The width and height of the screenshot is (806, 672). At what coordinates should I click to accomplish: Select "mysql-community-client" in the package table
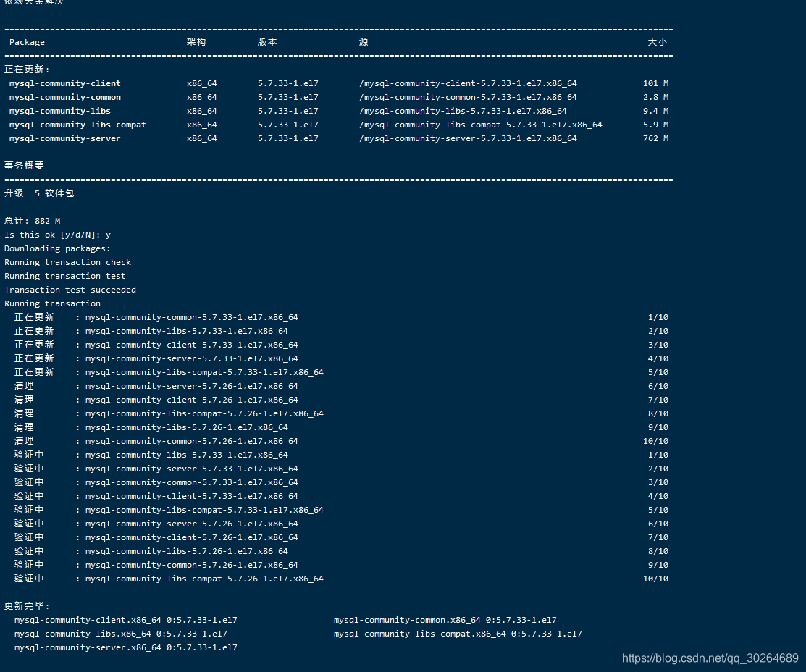pos(64,83)
